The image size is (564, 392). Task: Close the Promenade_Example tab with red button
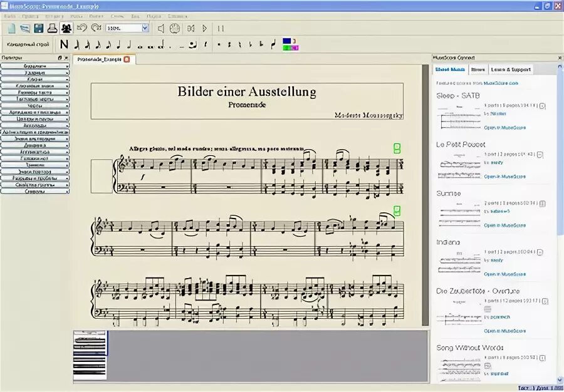(x=127, y=59)
